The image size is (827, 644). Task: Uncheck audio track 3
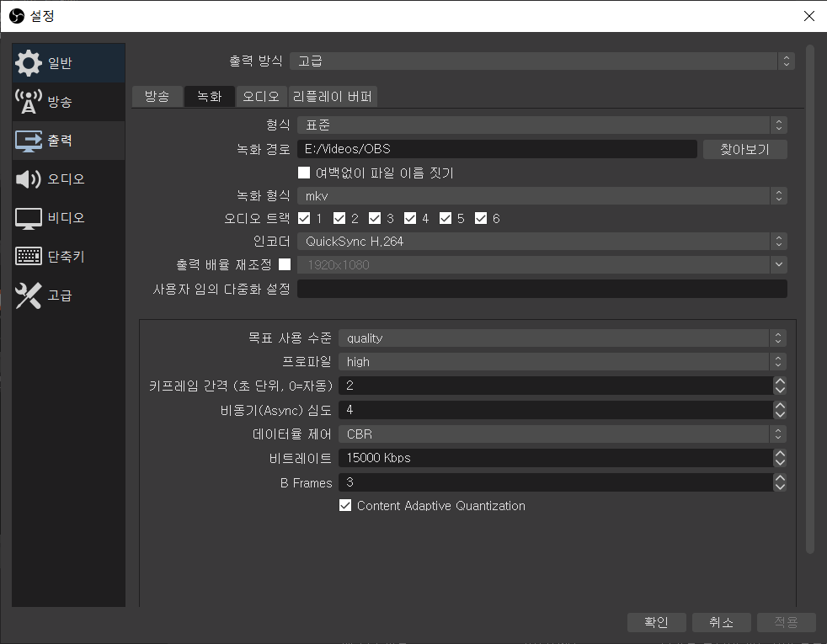[x=375, y=219]
